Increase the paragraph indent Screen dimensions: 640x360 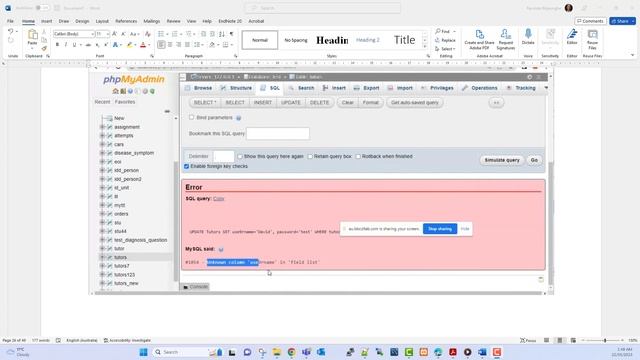point(213,34)
